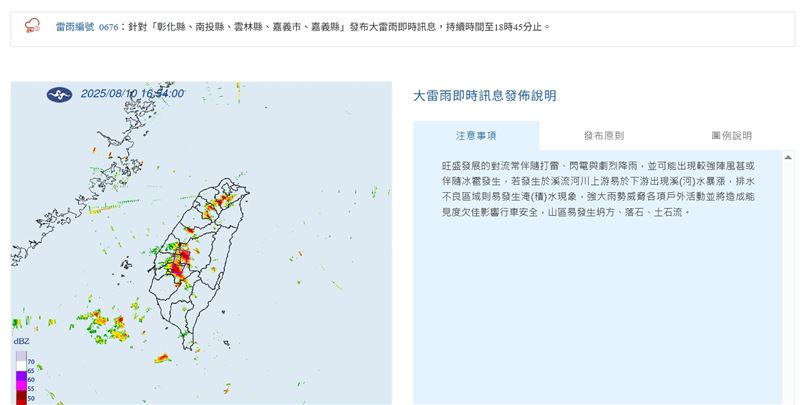Click the radar map over central Taiwan storm

180,262
